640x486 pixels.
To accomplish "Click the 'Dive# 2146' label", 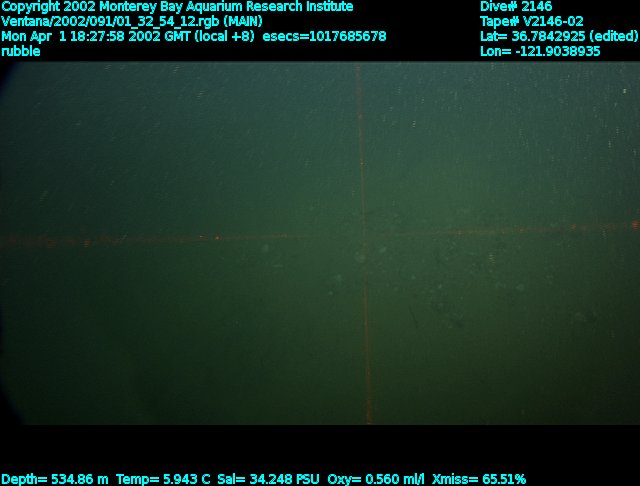I will (516, 7).
